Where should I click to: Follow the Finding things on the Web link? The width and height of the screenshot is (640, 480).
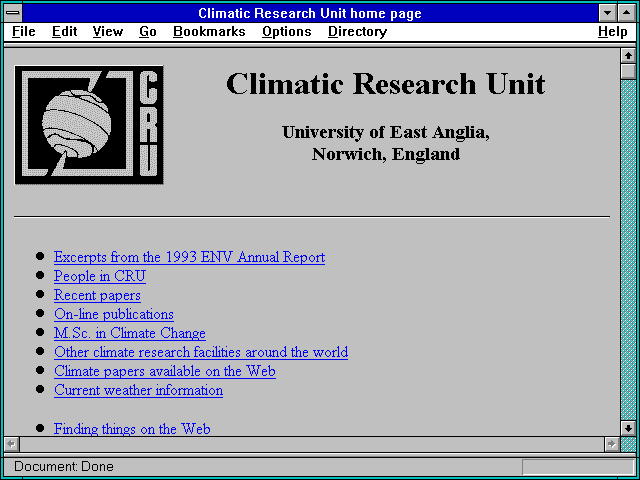(x=132, y=429)
